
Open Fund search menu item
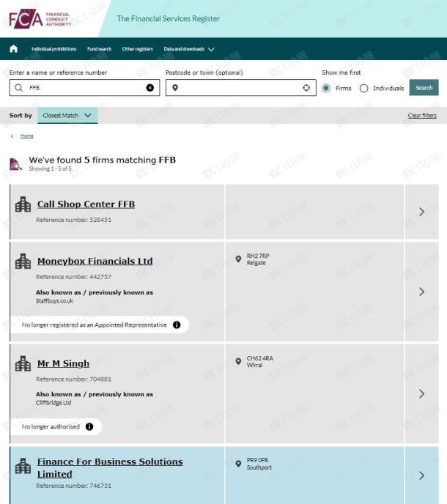pyautogui.click(x=99, y=49)
